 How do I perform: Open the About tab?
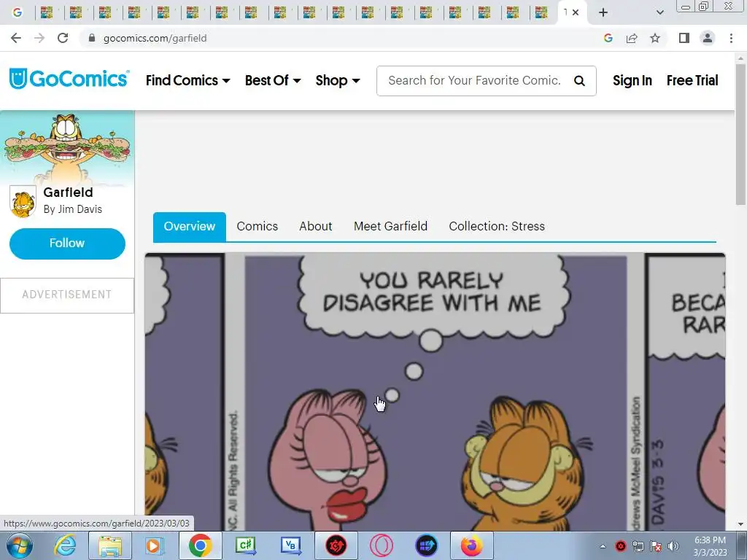[315, 226]
